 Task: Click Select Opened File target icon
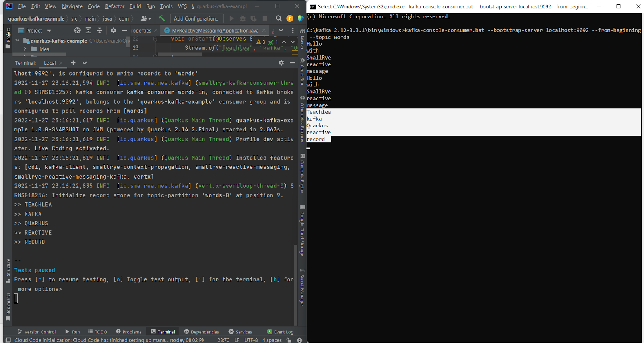pyautogui.click(x=77, y=31)
